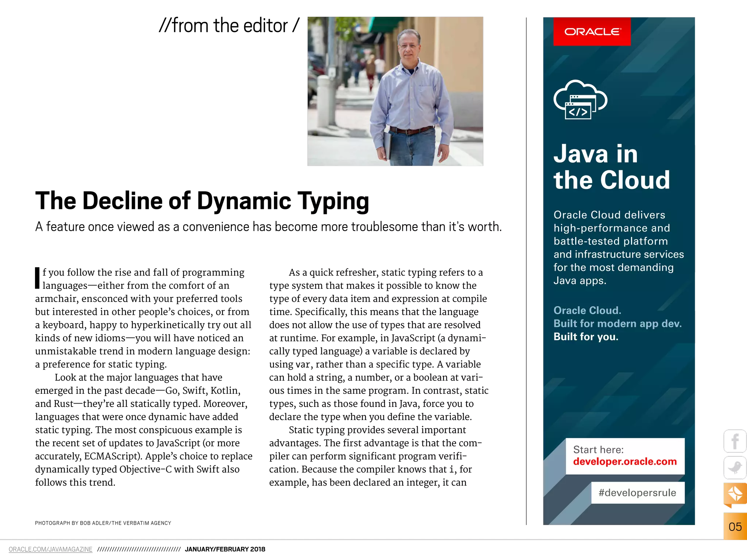The height and width of the screenshot is (560, 747).
Task: Click "Built for modern app dev." tagline
Action: tap(618, 323)
